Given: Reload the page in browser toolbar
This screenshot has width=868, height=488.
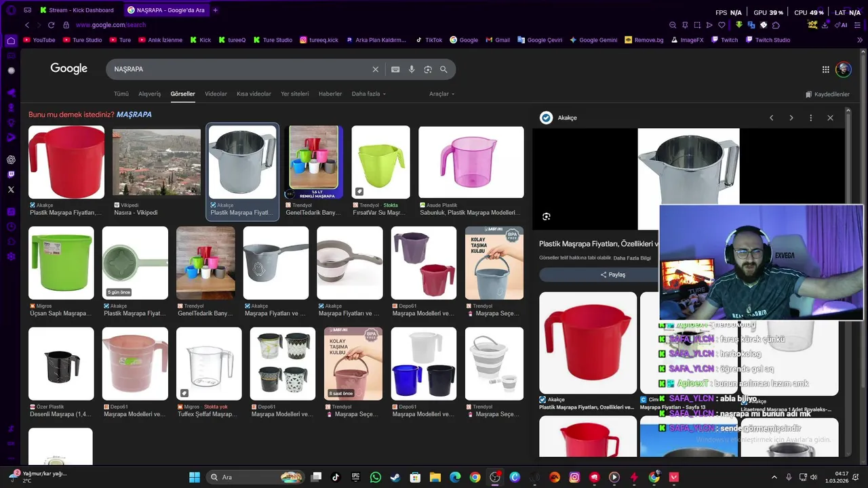Looking at the screenshot, I should pyautogui.click(x=51, y=25).
